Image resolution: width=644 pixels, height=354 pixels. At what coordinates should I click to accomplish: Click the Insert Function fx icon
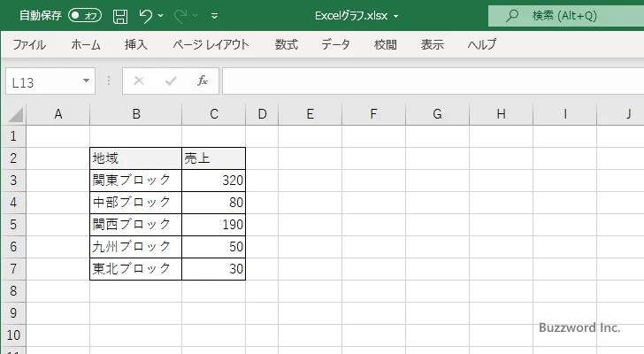[203, 81]
